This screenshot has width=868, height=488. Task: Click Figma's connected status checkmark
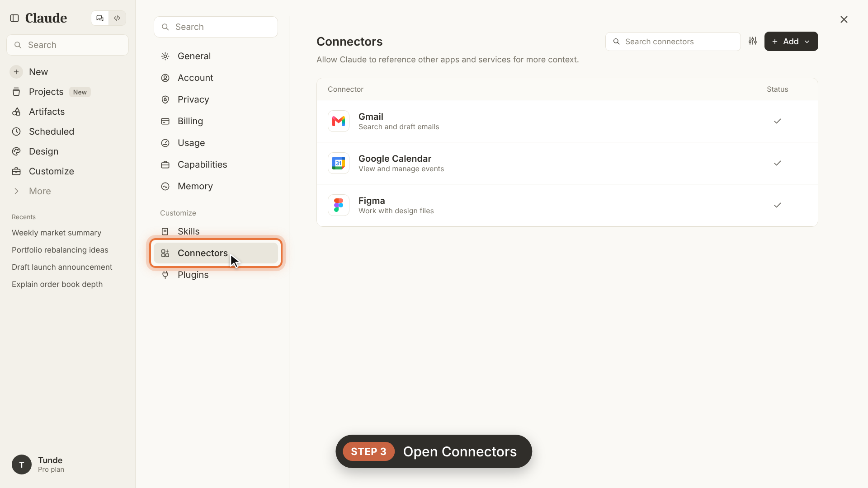pos(778,205)
